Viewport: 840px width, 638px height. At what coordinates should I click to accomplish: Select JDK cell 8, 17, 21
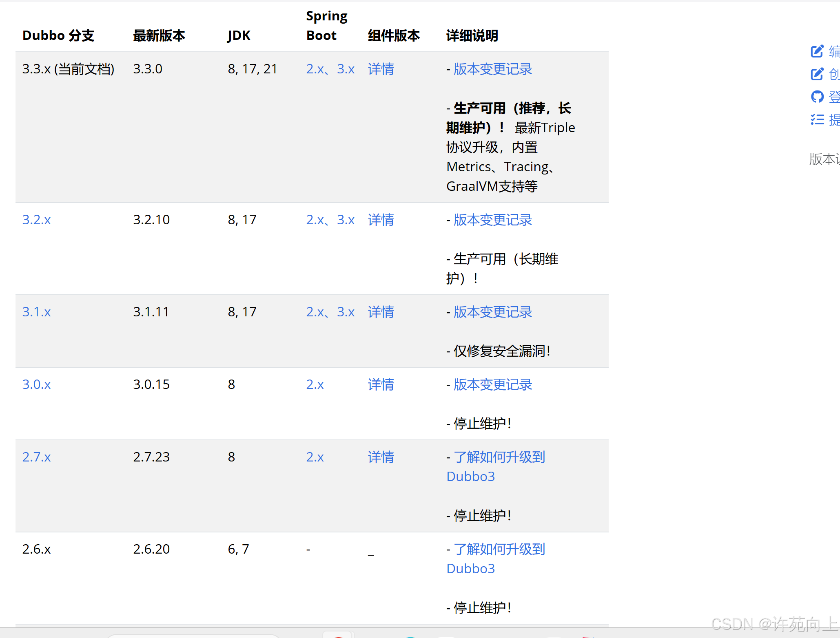tap(253, 69)
